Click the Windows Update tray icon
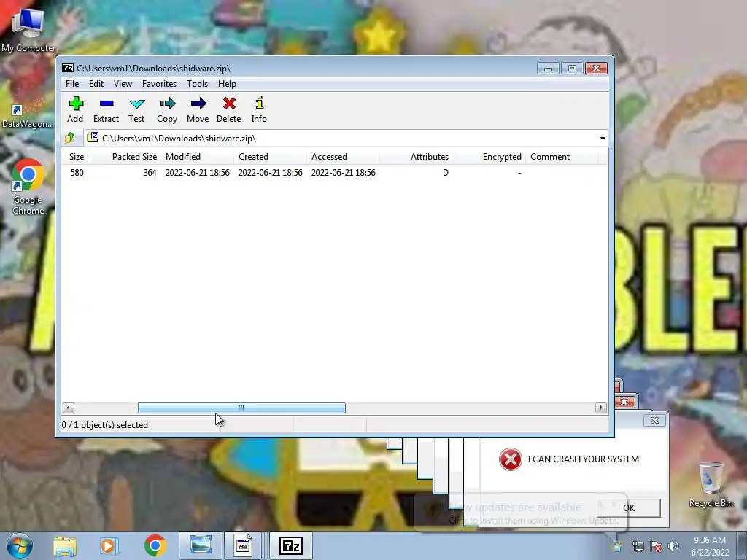The width and height of the screenshot is (747, 560). click(617, 545)
